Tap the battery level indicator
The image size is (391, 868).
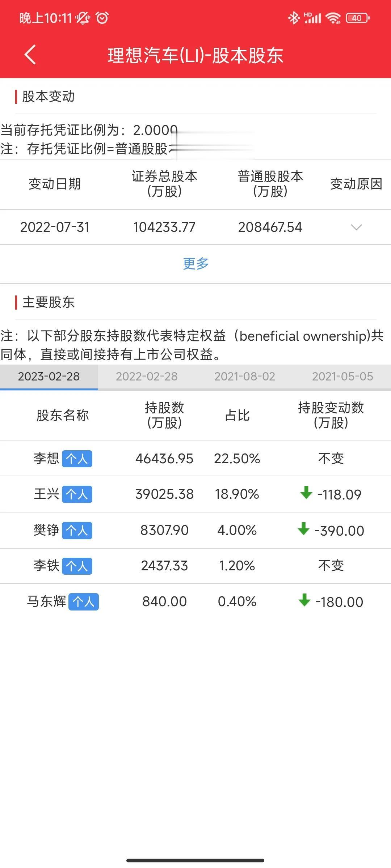point(357,18)
